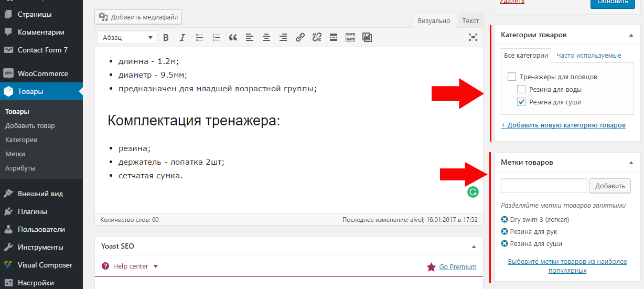
Task: Expand the Help center dropdown arrow
Action: coord(156,266)
